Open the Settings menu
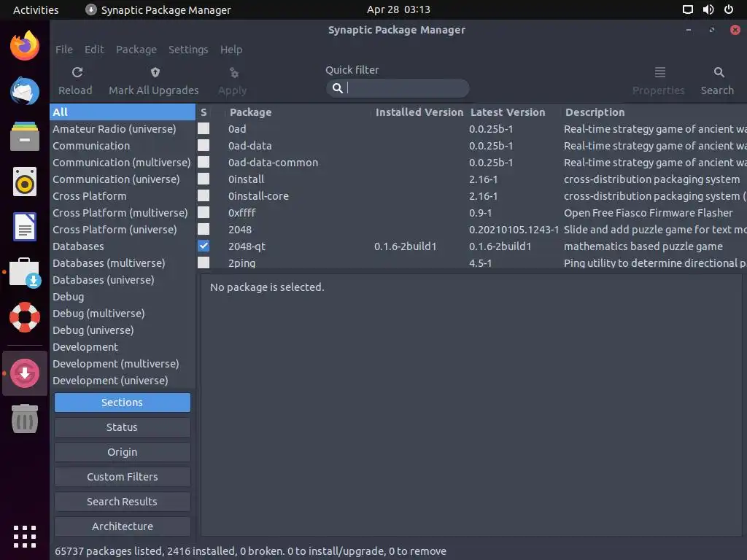Image resolution: width=747 pixels, height=560 pixels. click(188, 50)
